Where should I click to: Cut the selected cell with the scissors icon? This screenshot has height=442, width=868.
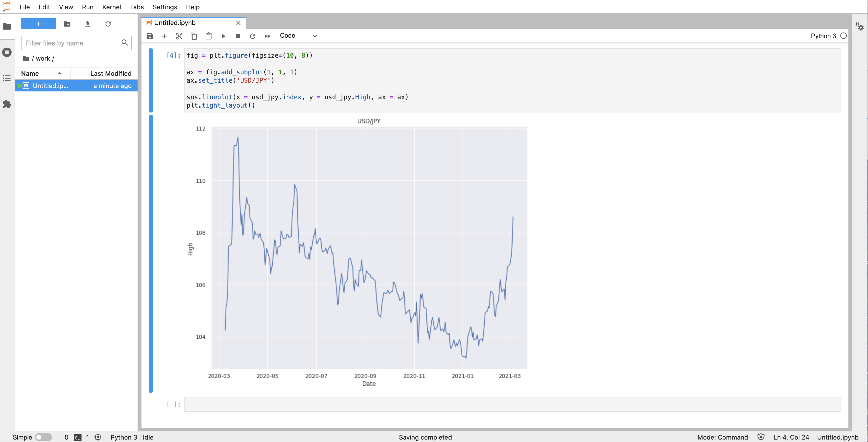(179, 36)
